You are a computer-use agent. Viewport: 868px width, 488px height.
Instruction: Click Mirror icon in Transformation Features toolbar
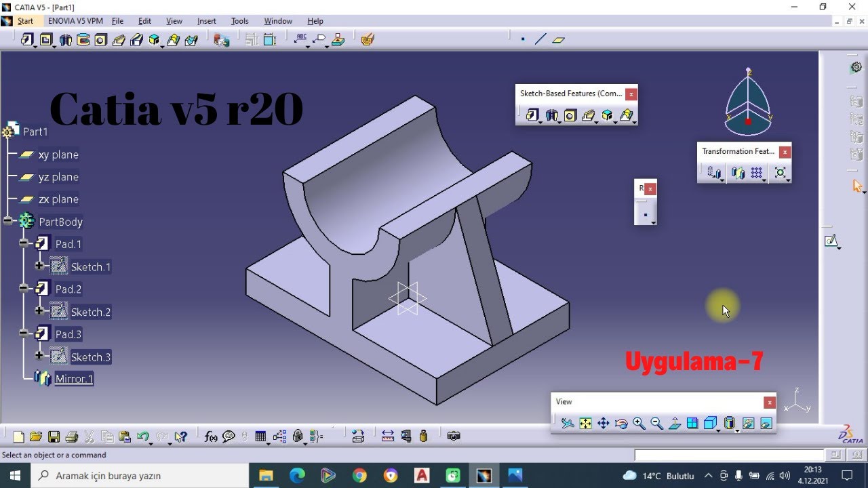click(738, 173)
